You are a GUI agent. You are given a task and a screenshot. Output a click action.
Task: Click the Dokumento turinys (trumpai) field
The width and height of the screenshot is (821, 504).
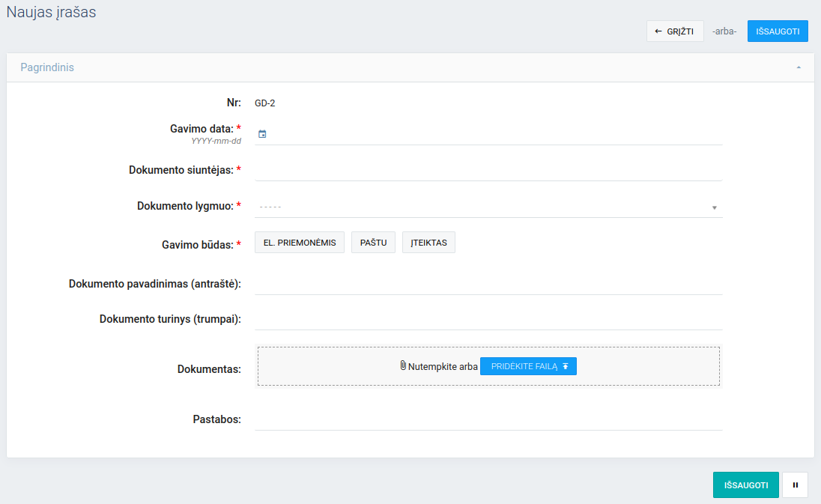tap(488, 319)
